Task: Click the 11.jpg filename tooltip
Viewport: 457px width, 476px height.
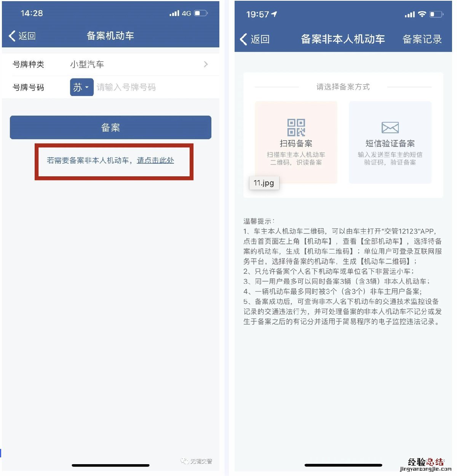Action: pyautogui.click(x=264, y=183)
